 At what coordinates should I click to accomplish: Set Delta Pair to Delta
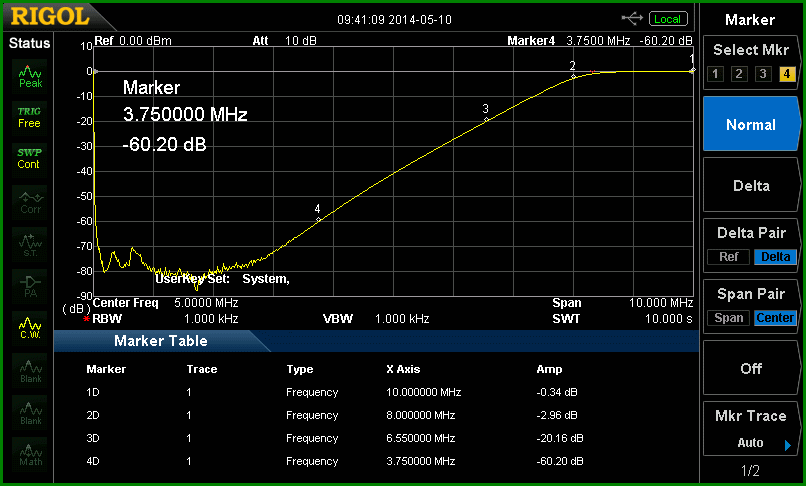pos(775,257)
